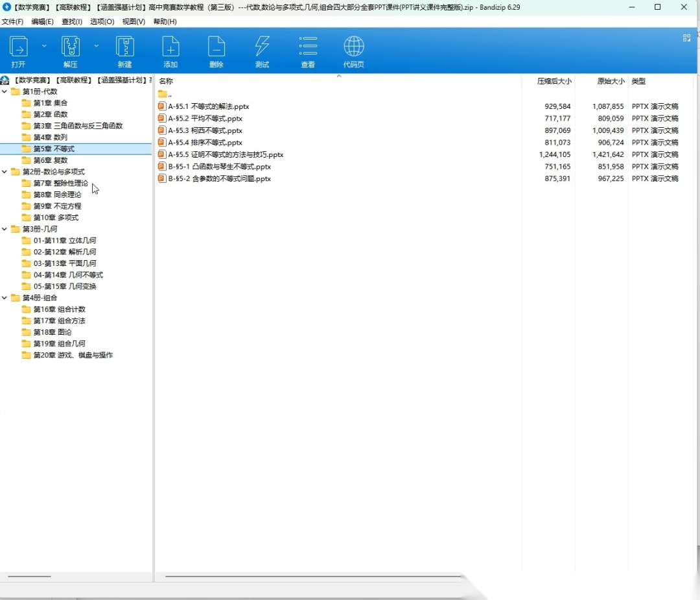Sort by the 压缩后大小 column header
700x600 pixels.
pyautogui.click(x=554, y=81)
